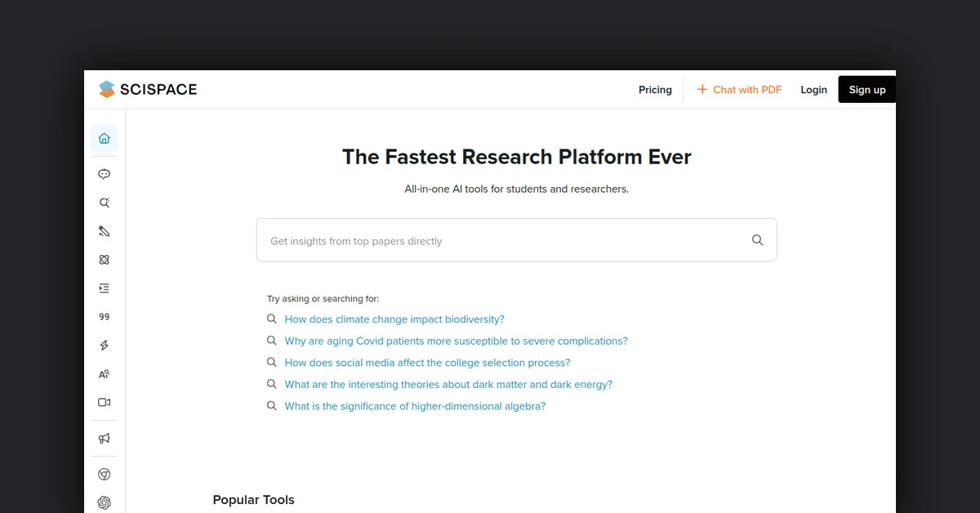Viewport: 980px width, 513px height.
Task: Select the sparkle search icon in sidebar
Action: (x=104, y=203)
